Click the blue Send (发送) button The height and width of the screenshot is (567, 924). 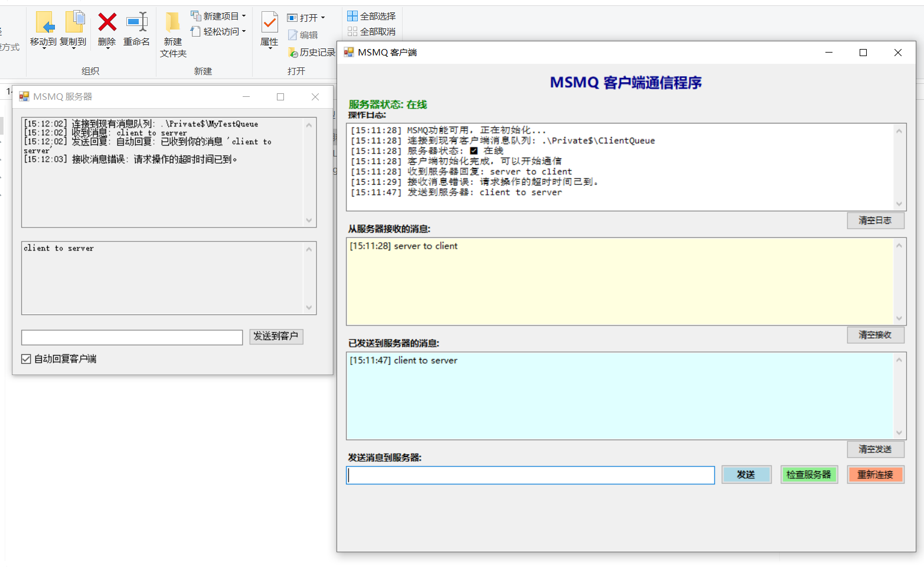pos(746,475)
